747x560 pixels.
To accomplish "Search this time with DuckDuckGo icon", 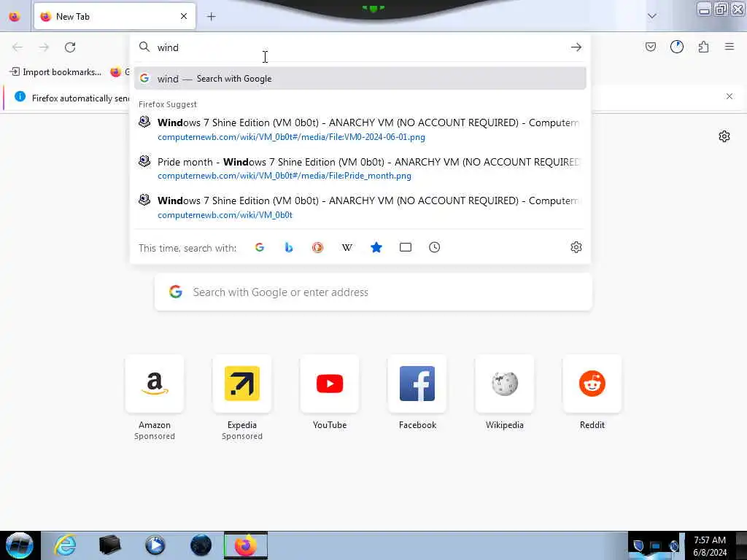I will click(318, 247).
